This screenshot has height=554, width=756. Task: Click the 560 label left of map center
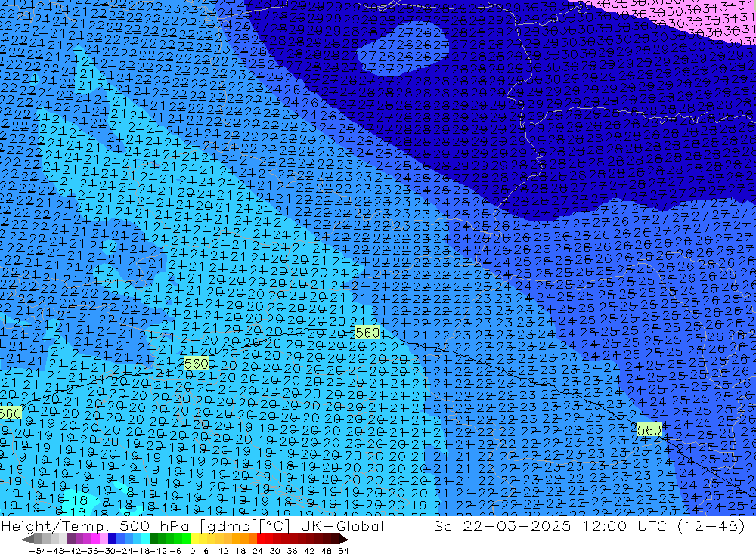pyautogui.click(x=197, y=363)
